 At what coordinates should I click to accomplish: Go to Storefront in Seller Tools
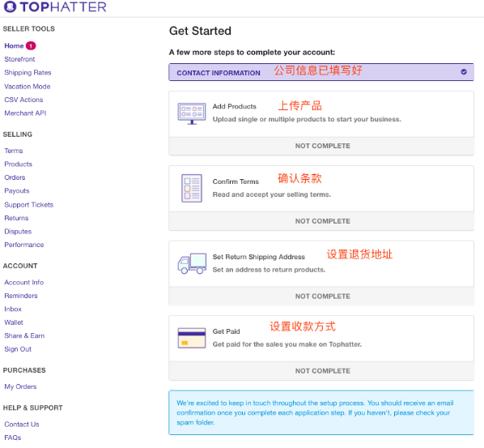point(19,59)
